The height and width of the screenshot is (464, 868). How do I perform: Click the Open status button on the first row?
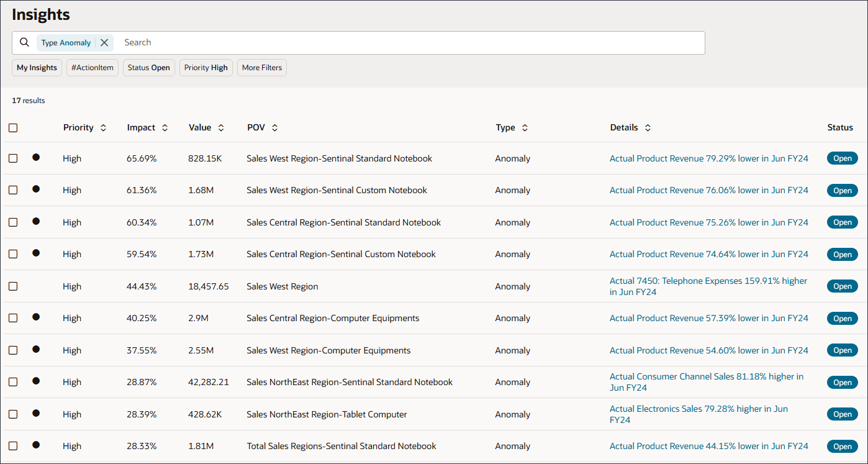pos(842,158)
